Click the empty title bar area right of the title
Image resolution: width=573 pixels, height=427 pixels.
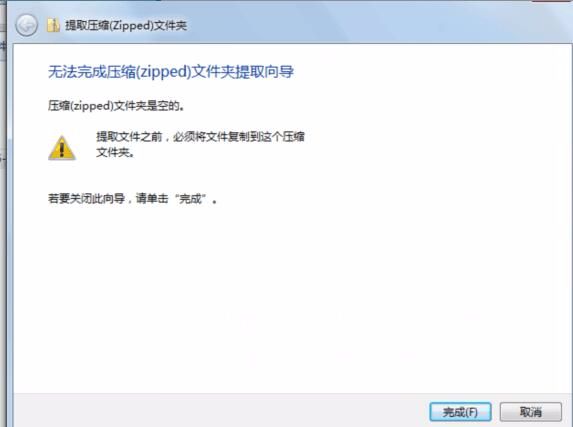[365, 25]
